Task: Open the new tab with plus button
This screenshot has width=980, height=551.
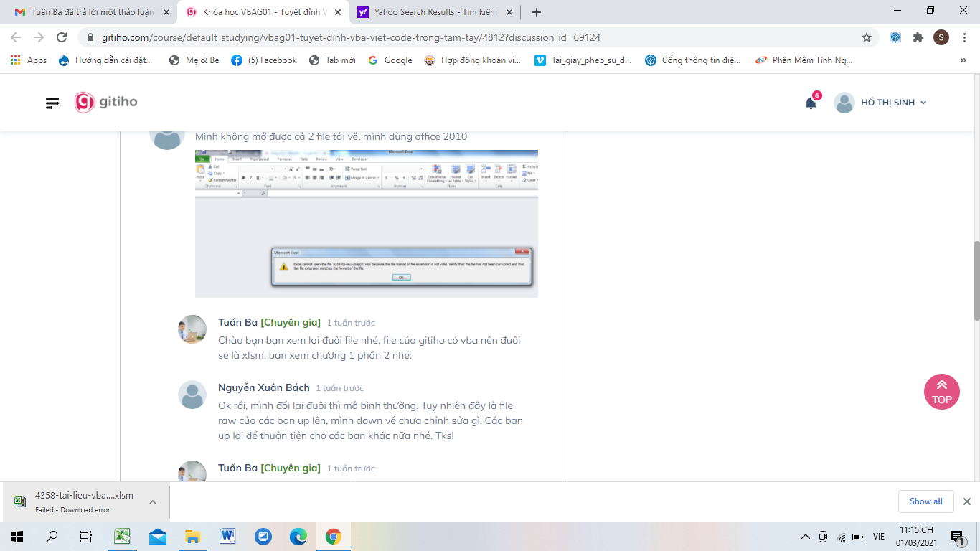Action: 537,12
